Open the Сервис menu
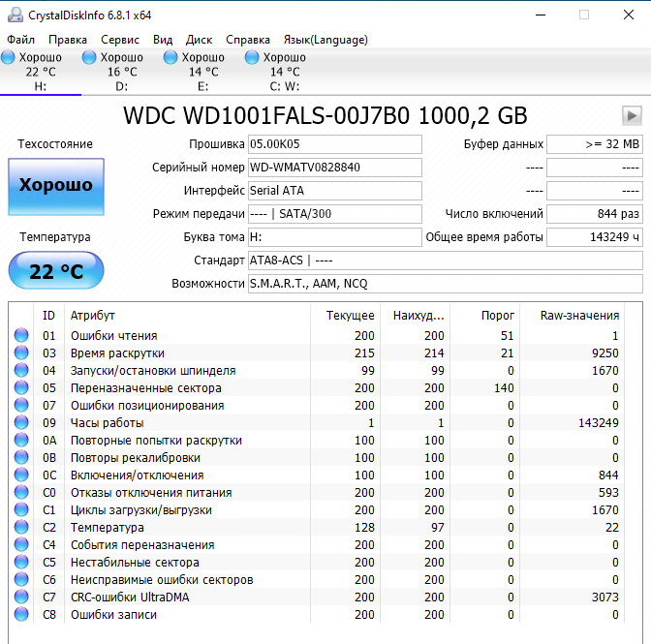 119,40
